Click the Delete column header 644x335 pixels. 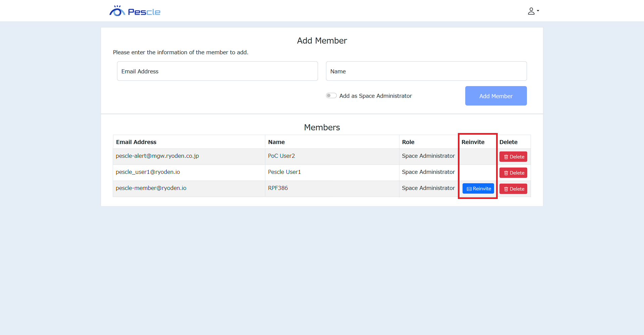pos(508,142)
